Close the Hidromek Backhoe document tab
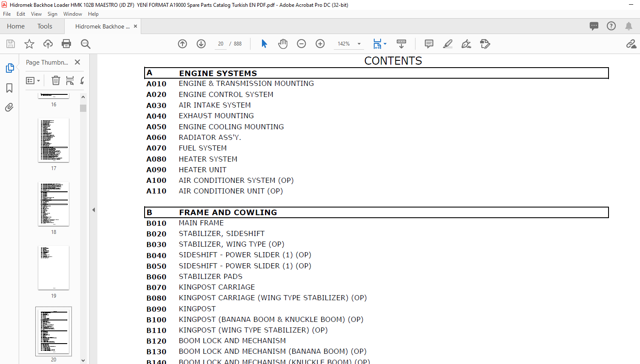 (x=135, y=26)
